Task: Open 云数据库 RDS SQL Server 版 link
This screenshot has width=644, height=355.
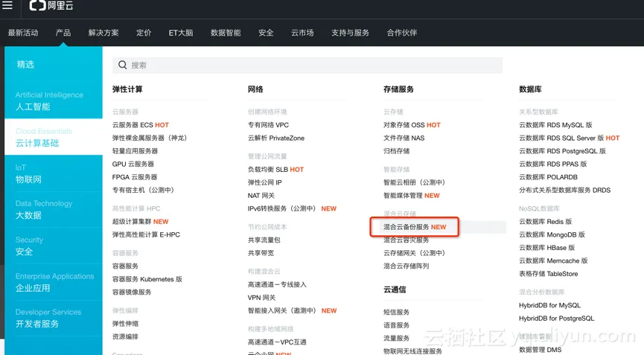Action: click(x=561, y=138)
